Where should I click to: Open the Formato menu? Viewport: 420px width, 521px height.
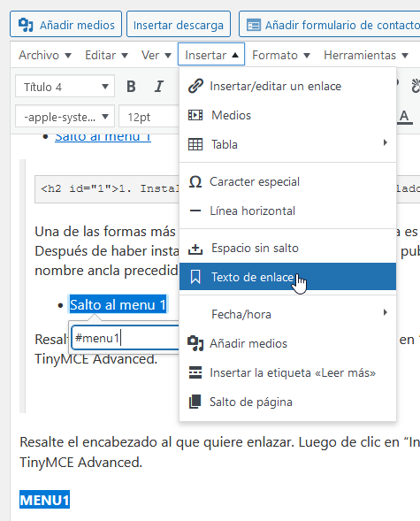[281, 55]
